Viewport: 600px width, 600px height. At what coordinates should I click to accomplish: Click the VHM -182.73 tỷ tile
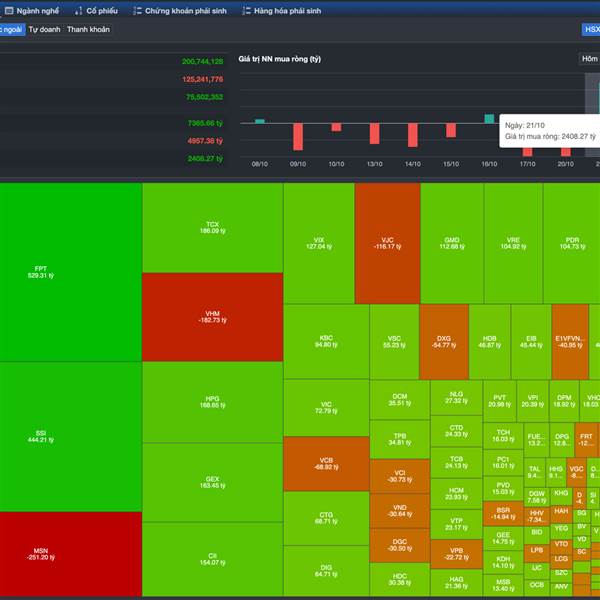coord(212,316)
